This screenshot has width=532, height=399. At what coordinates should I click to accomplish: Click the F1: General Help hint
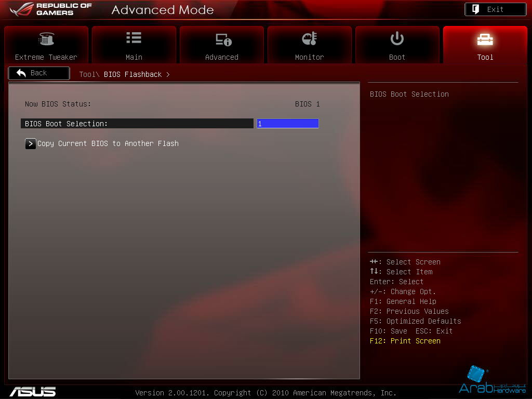[403, 302]
